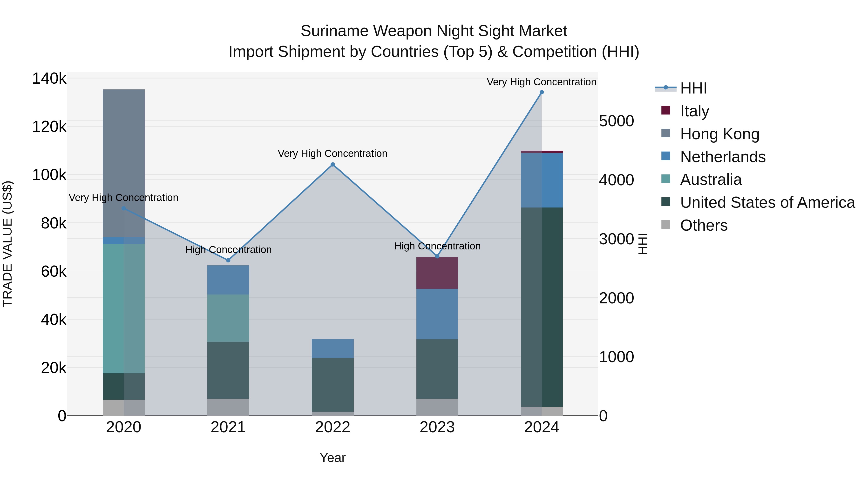The width and height of the screenshot is (868, 488).
Task: Click the 1000 HHI axis tick
Action: point(617,357)
